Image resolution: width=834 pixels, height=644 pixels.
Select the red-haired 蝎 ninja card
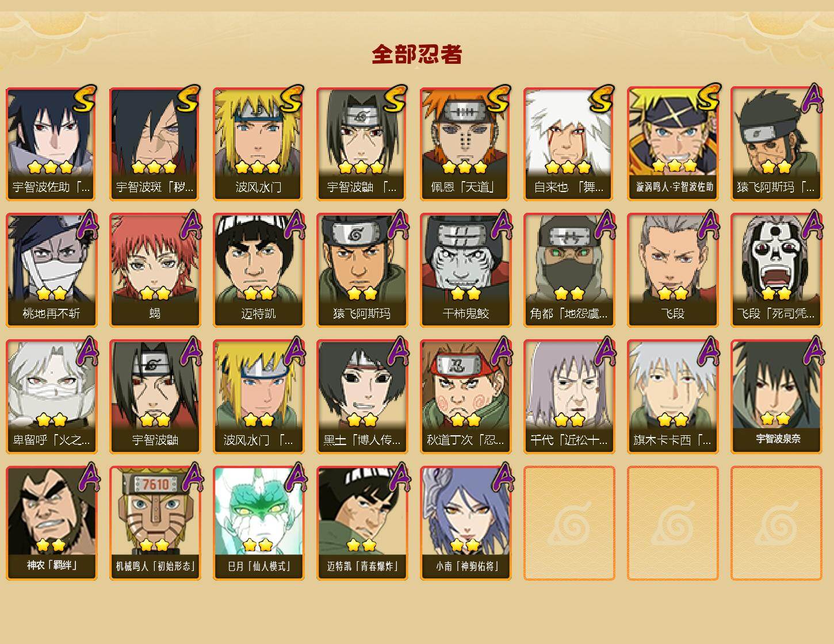pyautogui.click(x=155, y=270)
